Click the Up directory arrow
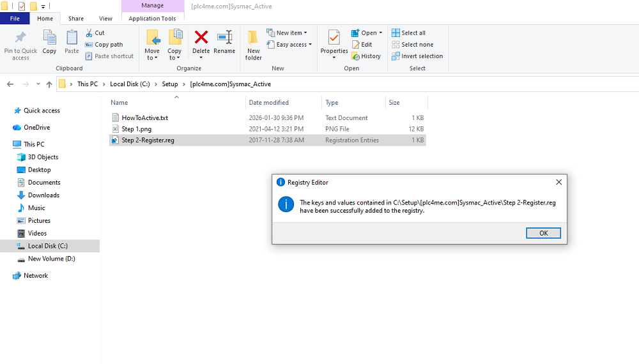The height and width of the screenshot is (364, 639). [48, 84]
